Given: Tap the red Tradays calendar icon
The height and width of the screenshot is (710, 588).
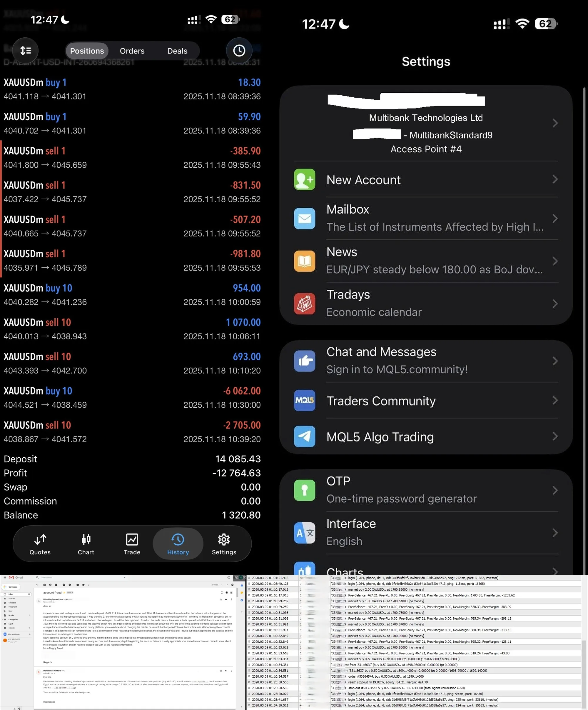Looking at the screenshot, I should pyautogui.click(x=305, y=304).
